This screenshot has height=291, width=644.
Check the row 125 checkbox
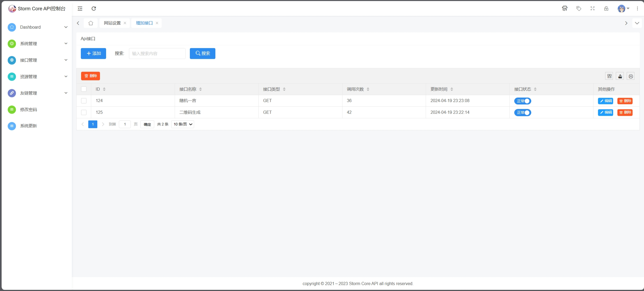click(84, 113)
